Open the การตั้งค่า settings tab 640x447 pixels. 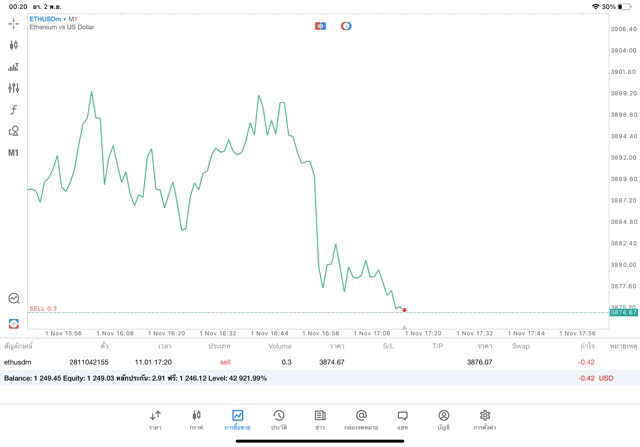pos(485,419)
